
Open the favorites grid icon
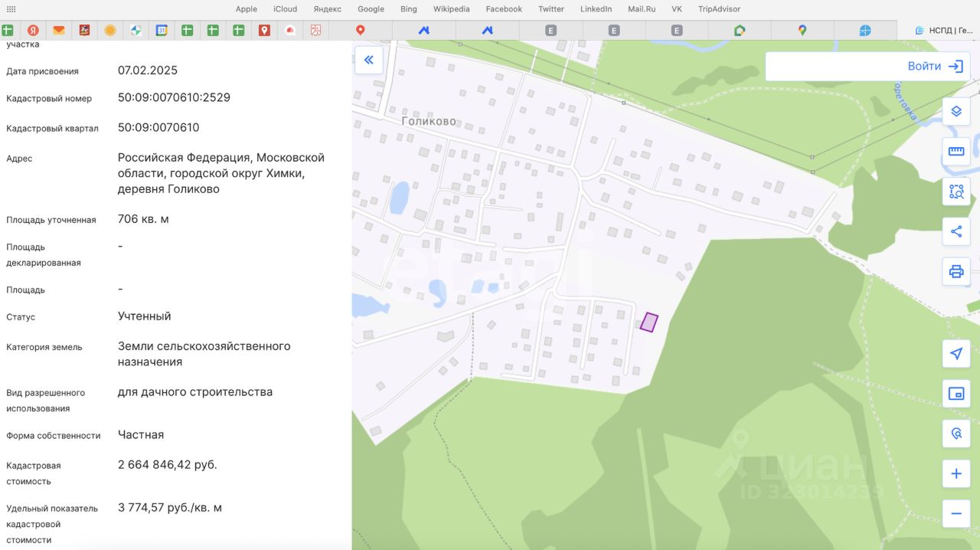point(11,9)
